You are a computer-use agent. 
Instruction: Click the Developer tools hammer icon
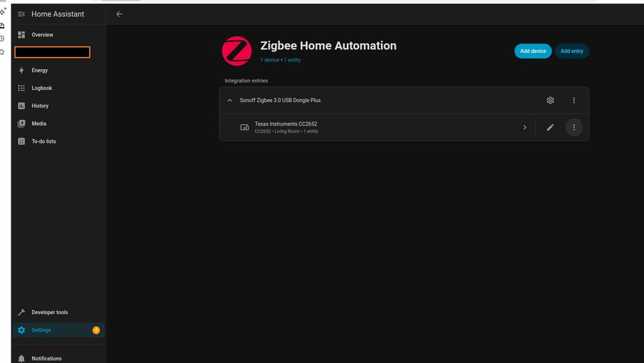[x=21, y=312]
